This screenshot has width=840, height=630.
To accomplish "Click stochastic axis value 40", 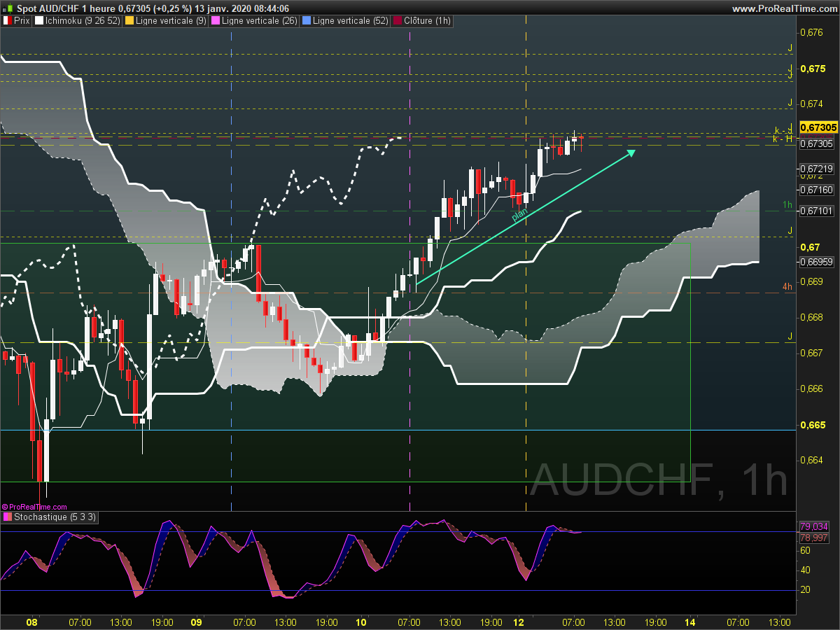I will (x=805, y=570).
